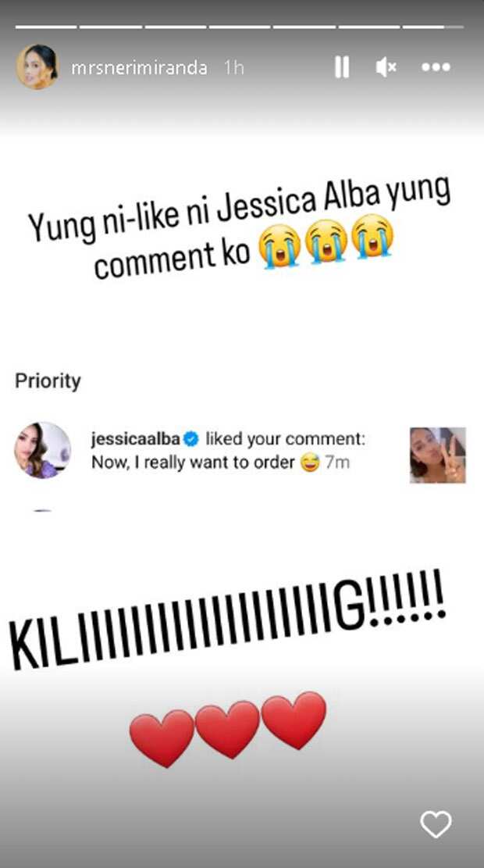
Task: Toggle the muted sound icon
Action: (x=386, y=67)
